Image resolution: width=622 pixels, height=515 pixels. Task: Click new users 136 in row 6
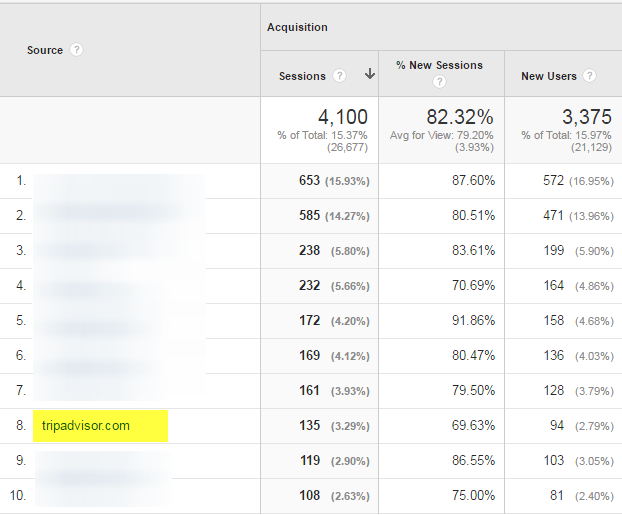click(x=553, y=355)
